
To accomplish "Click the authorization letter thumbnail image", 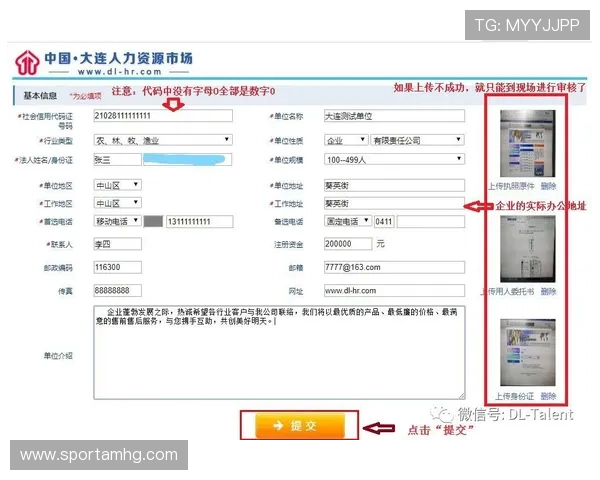I will pyautogui.click(x=528, y=249).
